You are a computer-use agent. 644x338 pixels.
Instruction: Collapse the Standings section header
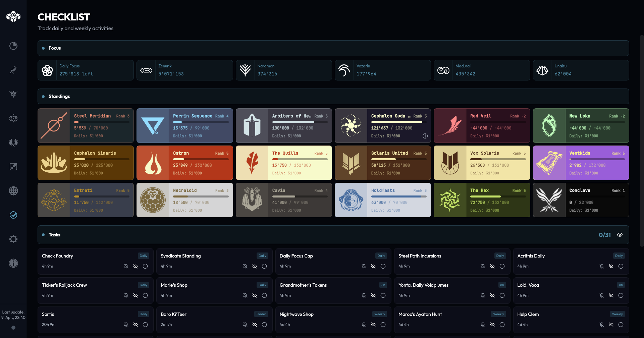click(x=59, y=97)
